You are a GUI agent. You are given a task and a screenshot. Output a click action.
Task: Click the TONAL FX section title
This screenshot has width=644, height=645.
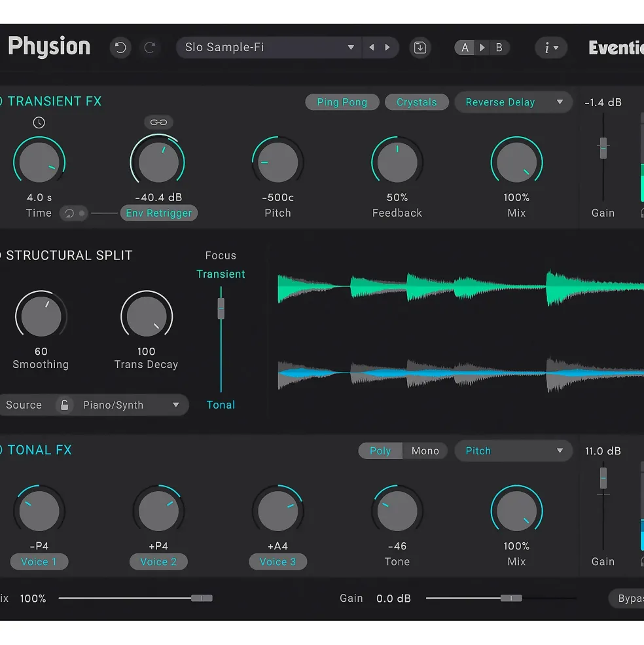coord(39,450)
